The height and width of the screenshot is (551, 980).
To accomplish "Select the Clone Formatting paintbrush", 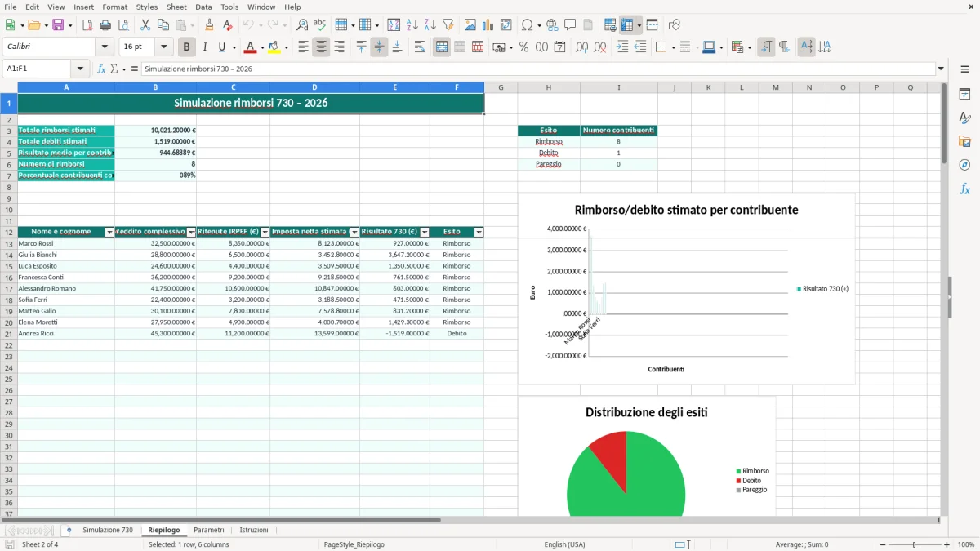I will (x=210, y=25).
